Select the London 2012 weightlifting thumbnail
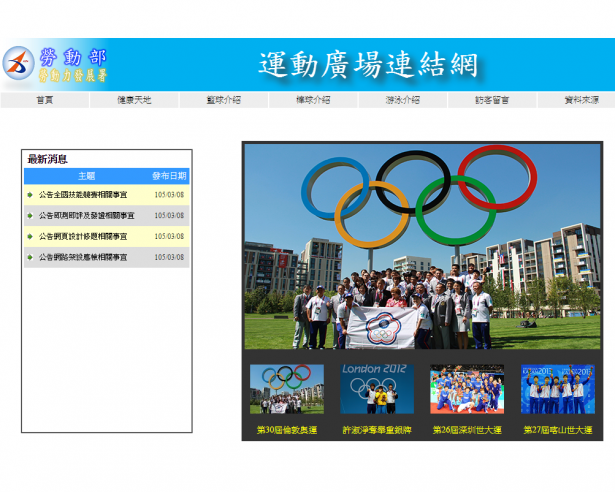Image resolution: width=615 pixels, height=492 pixels. pyautogui.click(x=377, y=389)
